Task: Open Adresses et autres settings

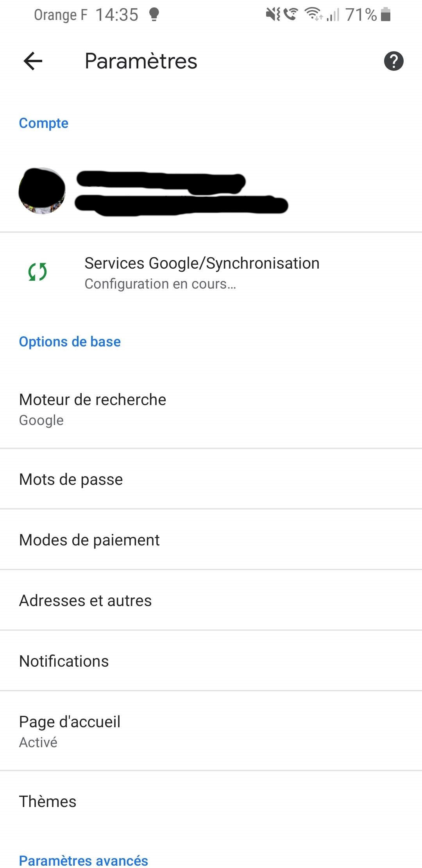Action: (x=86, y=601)
